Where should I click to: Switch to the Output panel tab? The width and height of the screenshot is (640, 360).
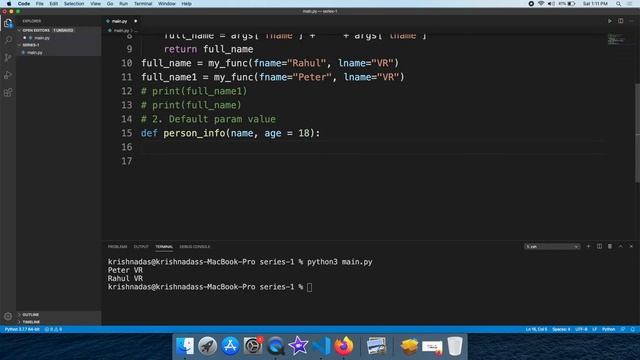point(141,247)
